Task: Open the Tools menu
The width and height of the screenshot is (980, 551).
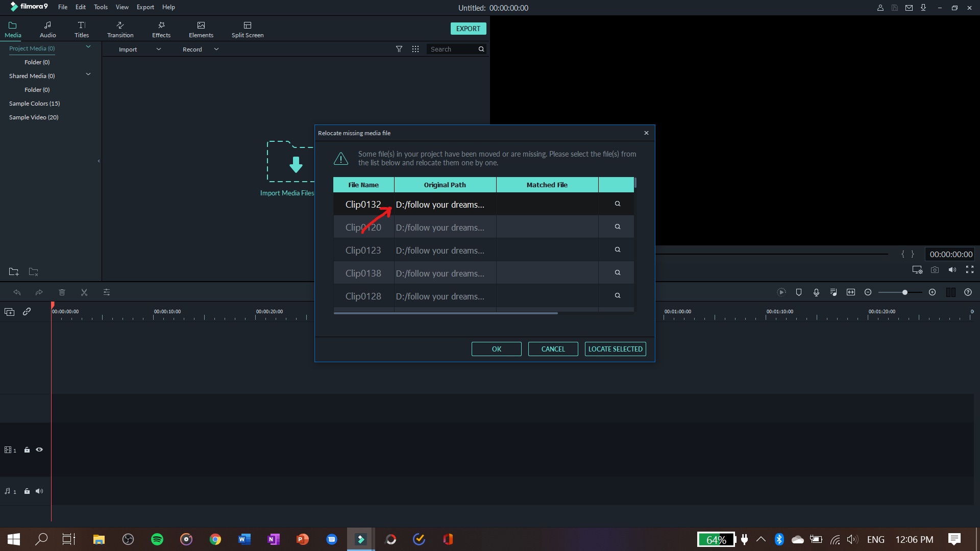Action: coord(101,7)
